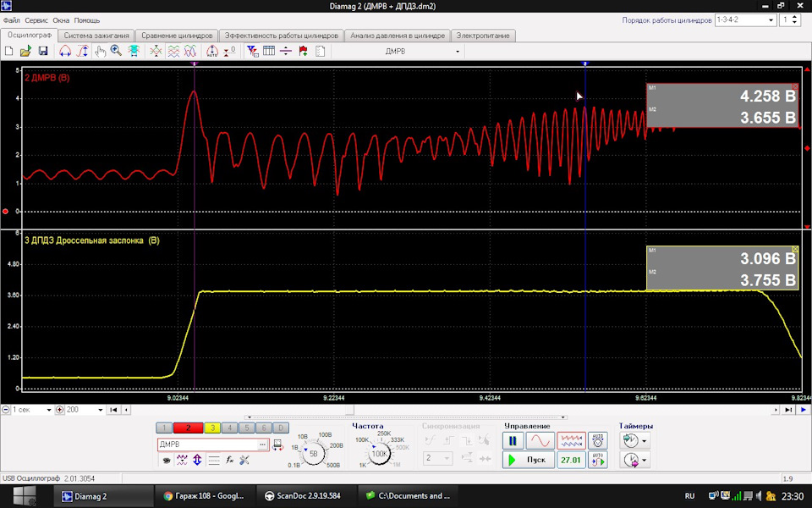Click the eye icon under channel name

tap(167, 460)
